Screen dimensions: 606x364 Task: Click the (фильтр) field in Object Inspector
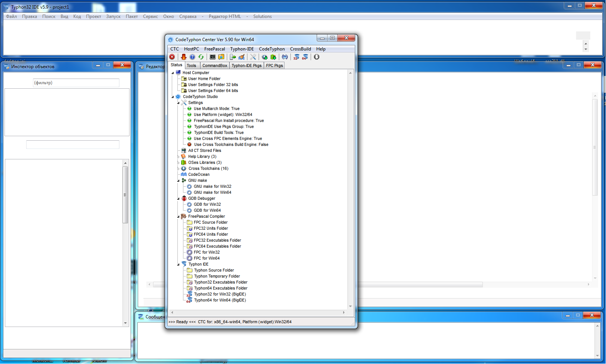click(x=76, y=83)
